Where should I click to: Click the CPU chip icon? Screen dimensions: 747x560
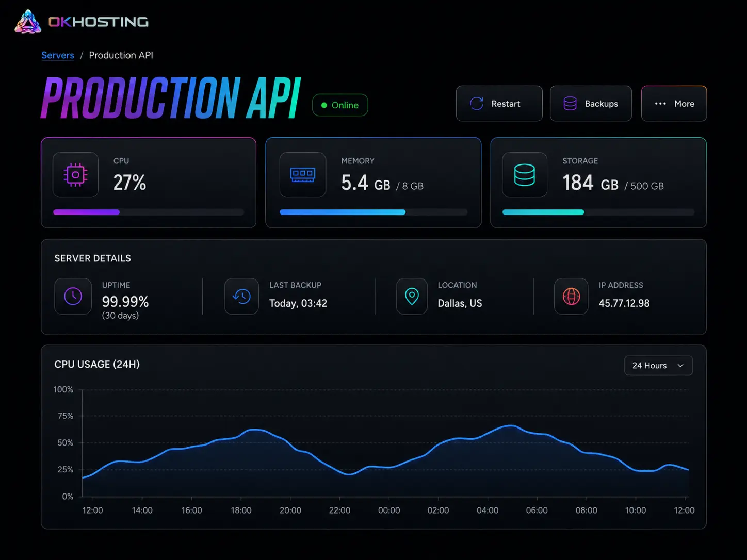(75, 175)
